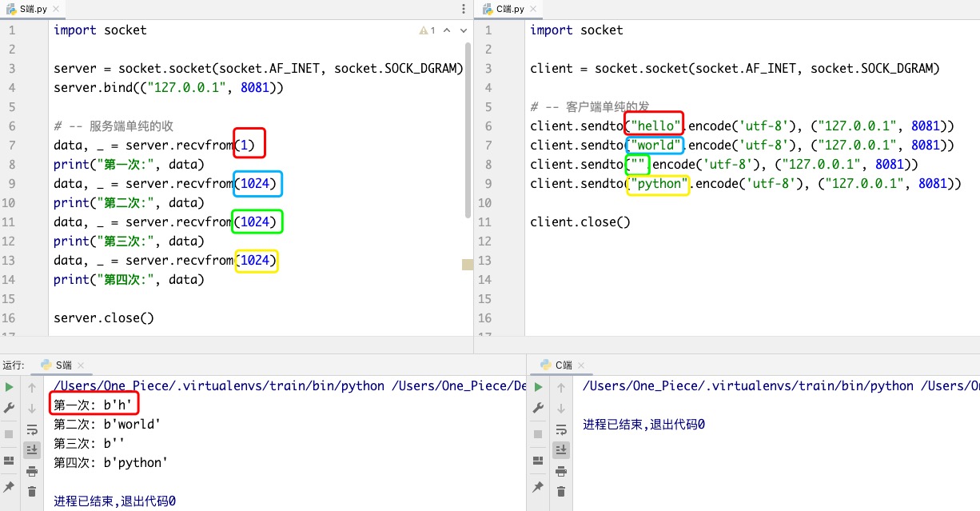Clear S端 console with the trash icon

point(32,491)
